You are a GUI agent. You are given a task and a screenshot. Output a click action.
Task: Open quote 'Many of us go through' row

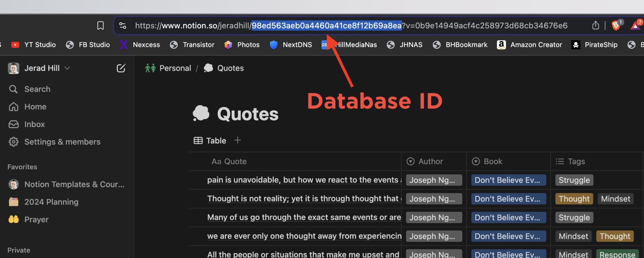tap(304, 217)
